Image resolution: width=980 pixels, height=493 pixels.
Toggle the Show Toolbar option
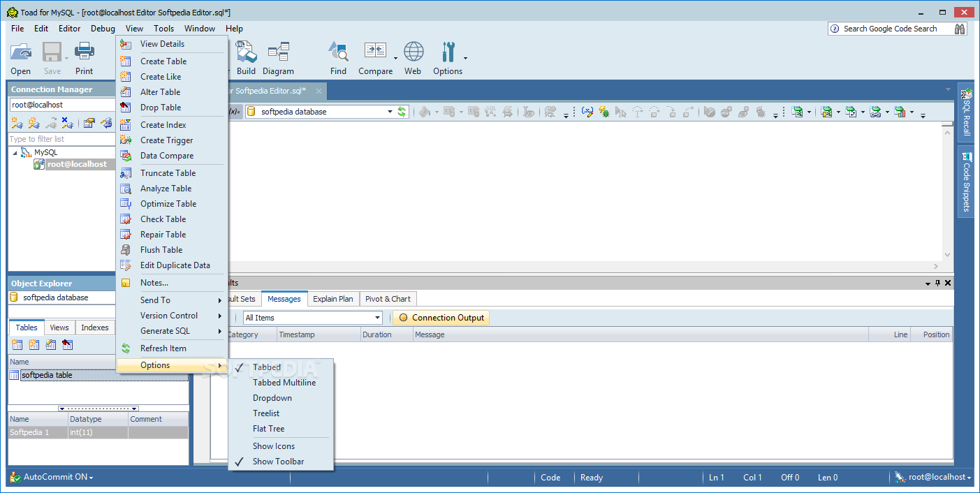(x=279, y=462)
